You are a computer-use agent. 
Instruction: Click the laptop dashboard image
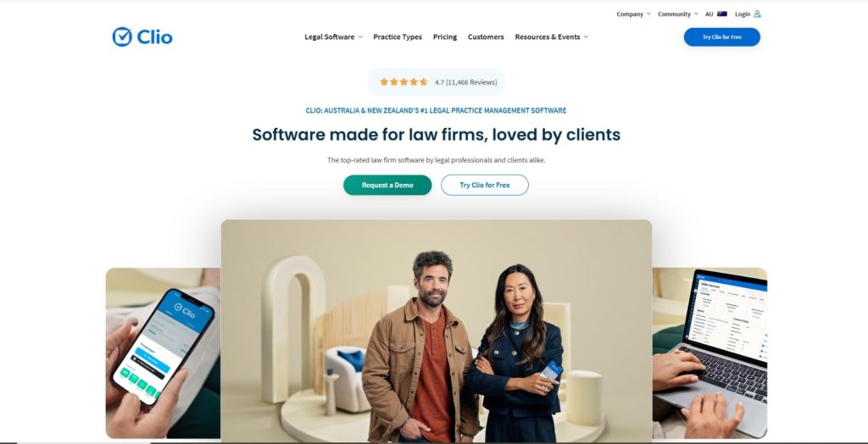click(x=709, y=353)
